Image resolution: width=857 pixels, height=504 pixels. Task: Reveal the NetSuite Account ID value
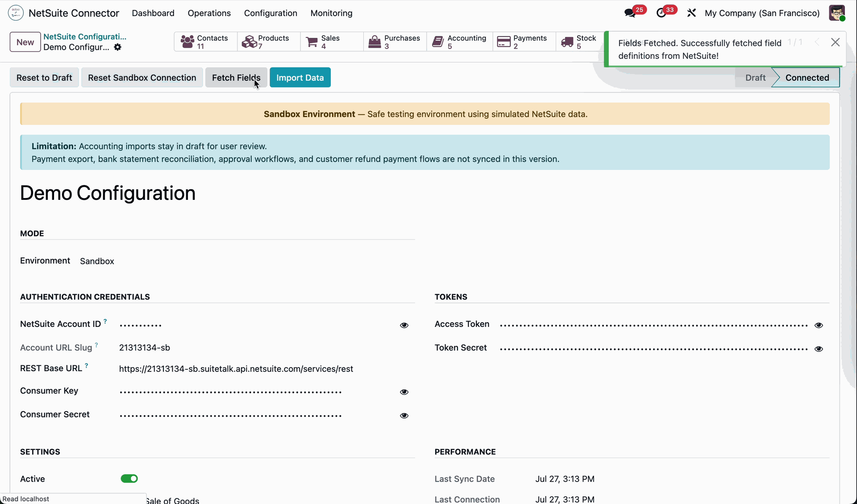tap(404, 326)
